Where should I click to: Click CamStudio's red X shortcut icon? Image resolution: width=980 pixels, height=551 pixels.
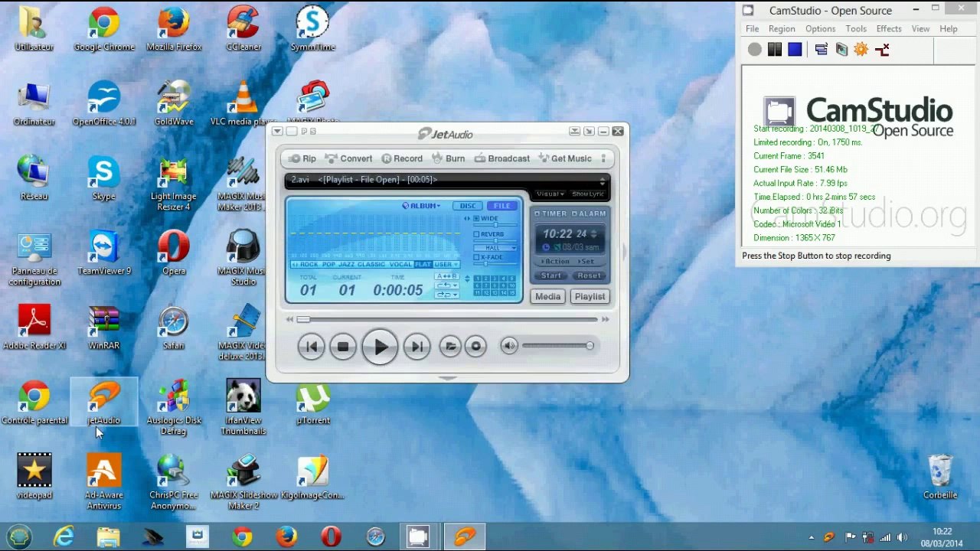[882, 50]
